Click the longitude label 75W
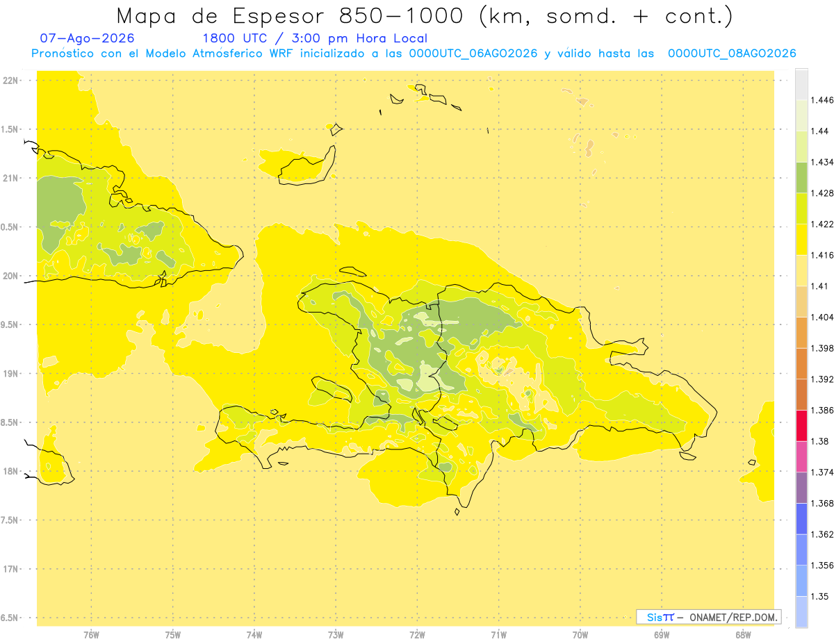Viewport: 834px width, 644px height. (x=172, y=634)
